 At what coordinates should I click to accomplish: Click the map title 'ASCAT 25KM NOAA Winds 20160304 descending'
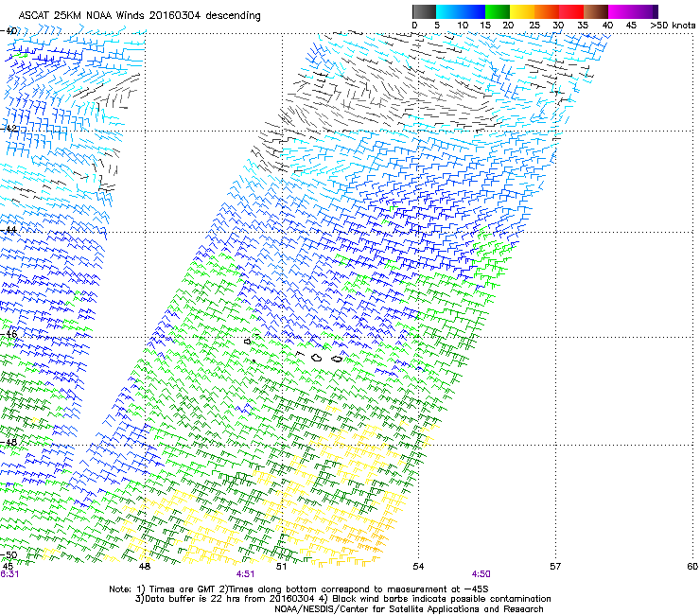(x=139, y=15)
